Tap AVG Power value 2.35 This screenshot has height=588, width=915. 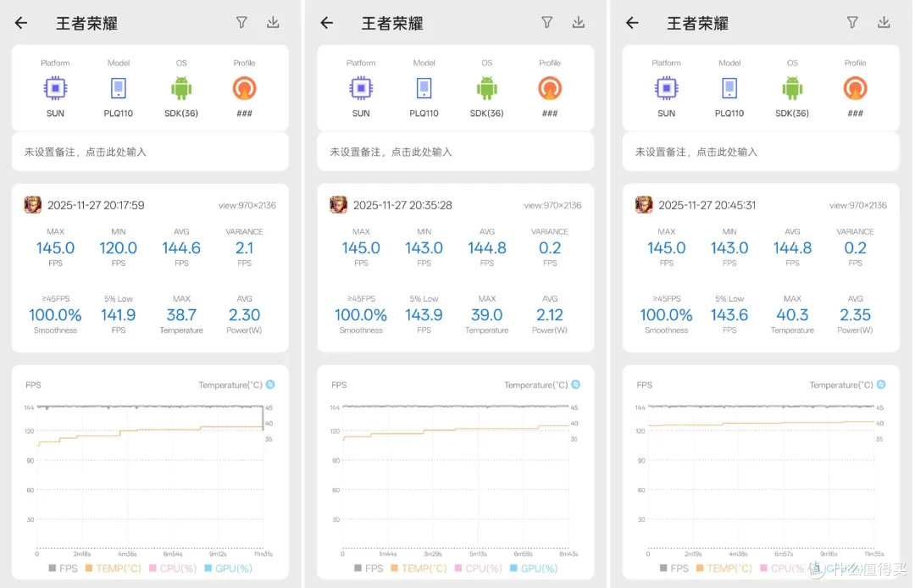[856, 315]
